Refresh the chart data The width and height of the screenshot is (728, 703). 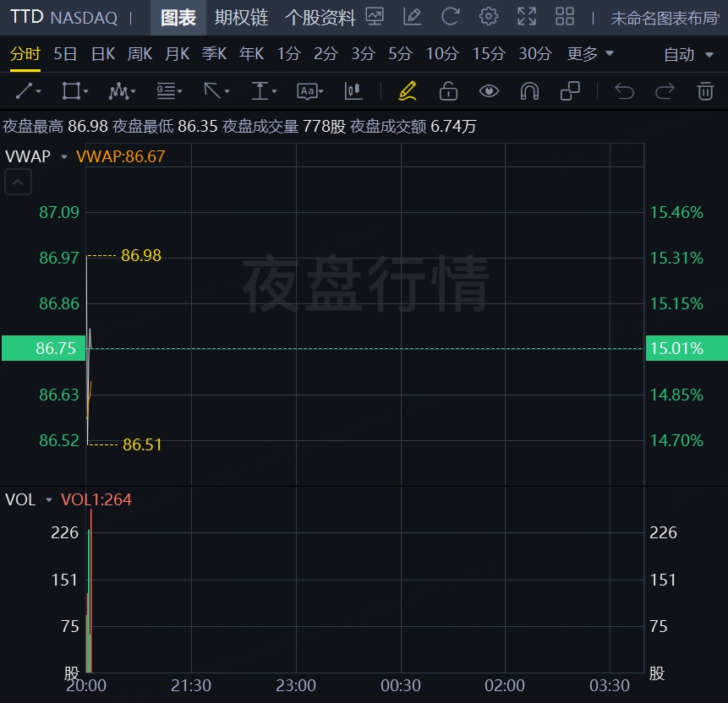click(451, 17)
